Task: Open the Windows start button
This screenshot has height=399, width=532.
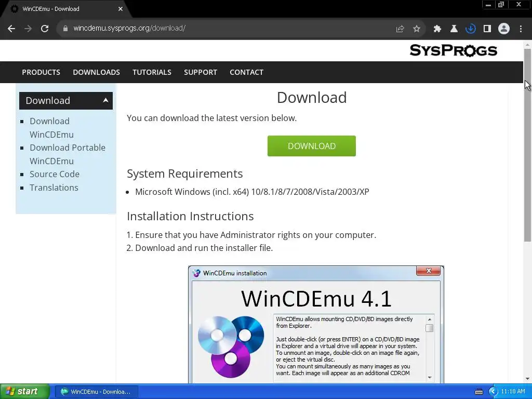Action: [25, 392]
